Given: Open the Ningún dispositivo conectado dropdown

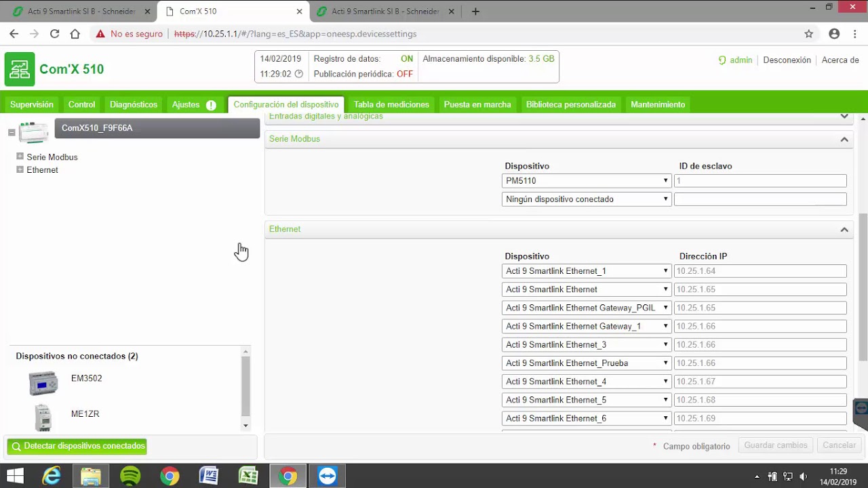Looking at the screenshot, I should click(x=587, y=199).
